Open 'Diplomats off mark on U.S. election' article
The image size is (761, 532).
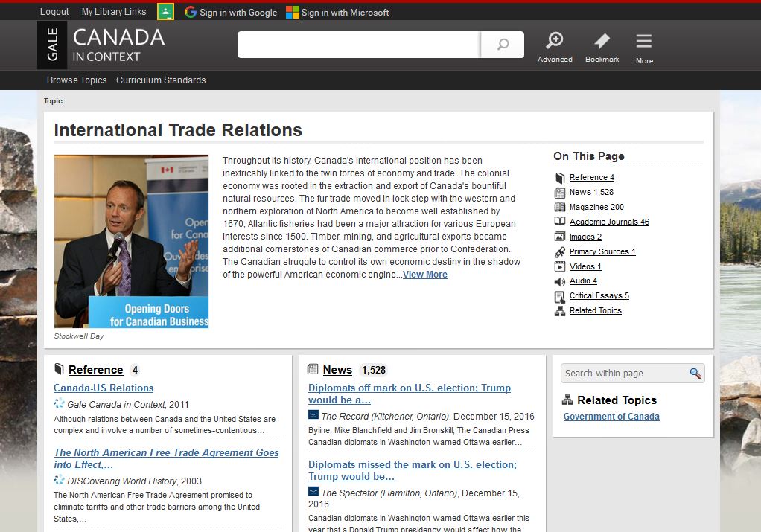[409, 394]
